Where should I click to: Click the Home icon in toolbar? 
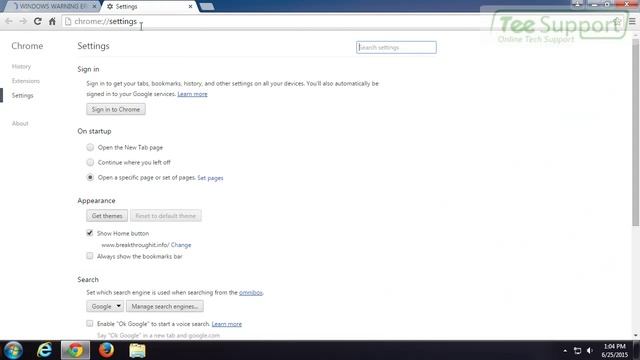pos(52,21)
